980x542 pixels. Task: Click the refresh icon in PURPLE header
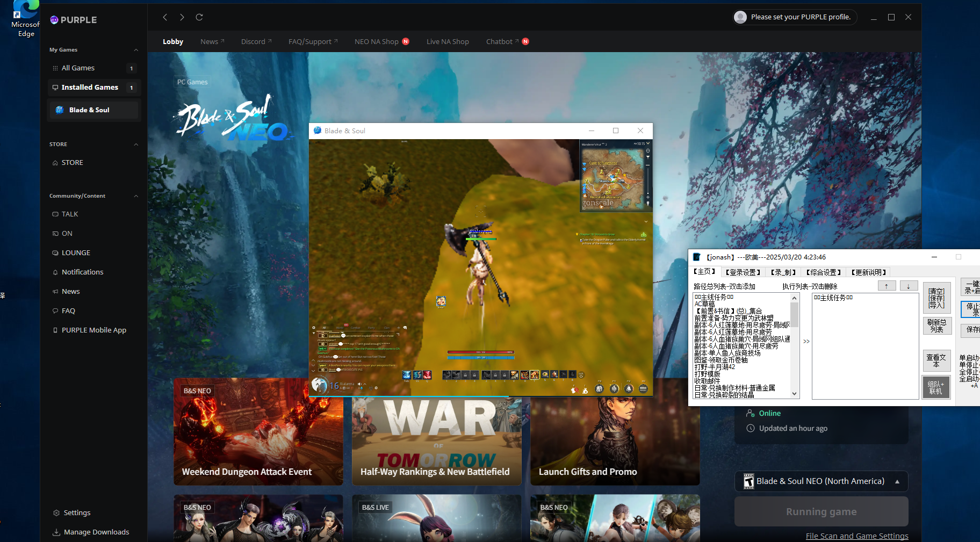[199, 17]
